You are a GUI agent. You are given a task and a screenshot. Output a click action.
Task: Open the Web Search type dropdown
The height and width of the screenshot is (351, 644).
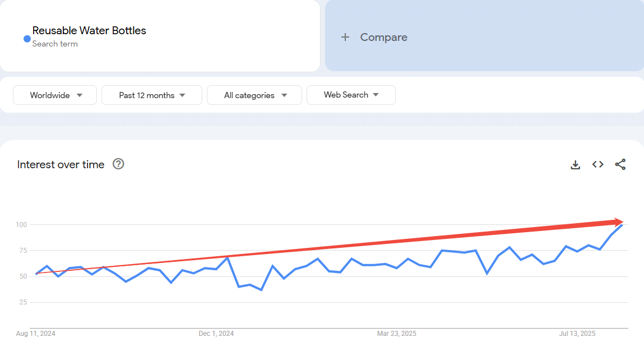[351, 95]
